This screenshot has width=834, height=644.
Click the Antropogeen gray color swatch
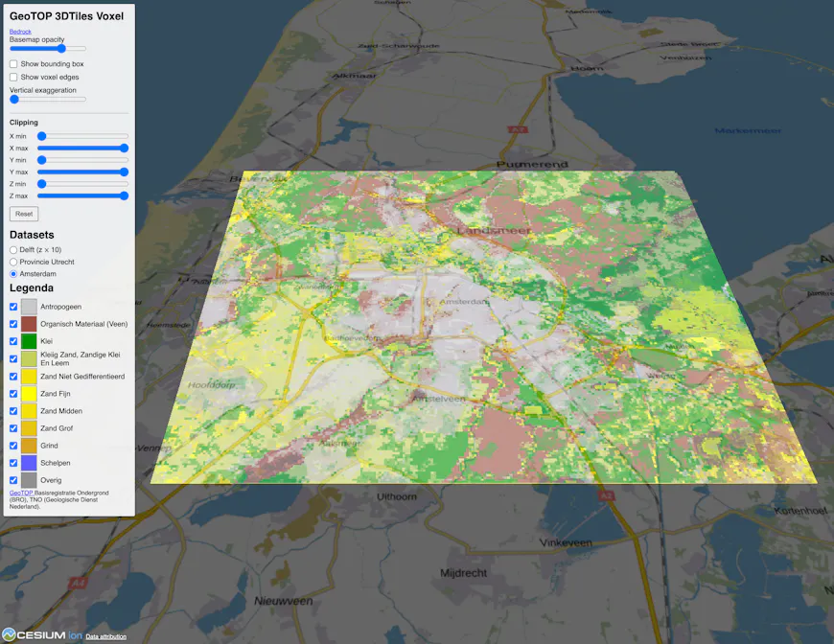(29, 306)
